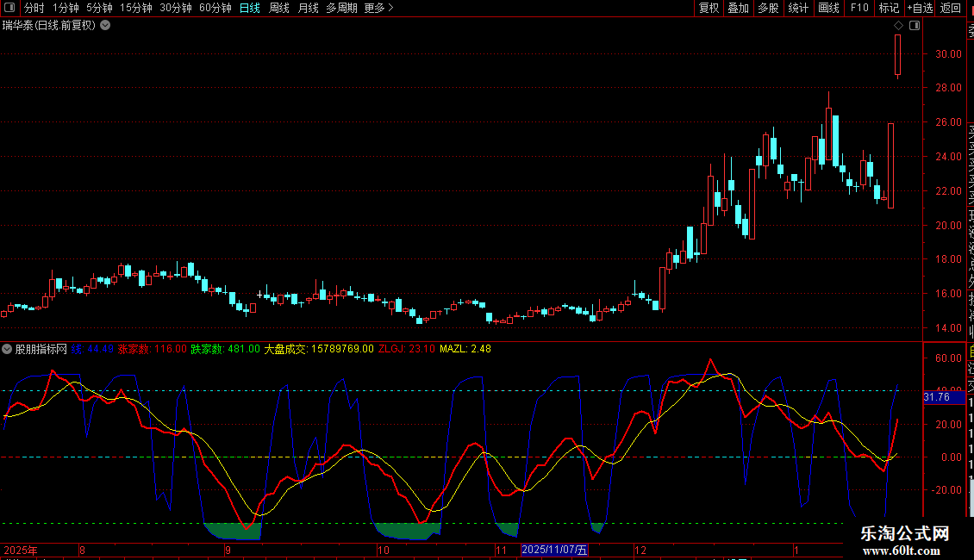
Task: Select the 1分钟 period
Action: 66,8
